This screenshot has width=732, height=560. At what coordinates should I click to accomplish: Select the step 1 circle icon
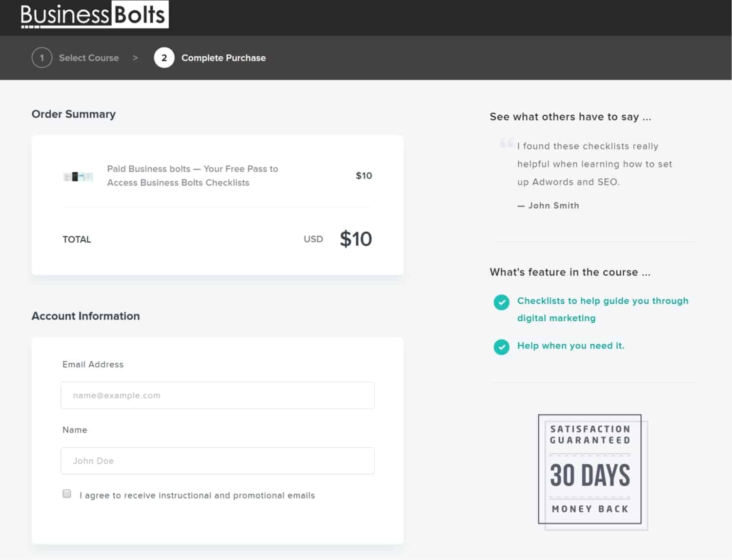pos(42,58)
